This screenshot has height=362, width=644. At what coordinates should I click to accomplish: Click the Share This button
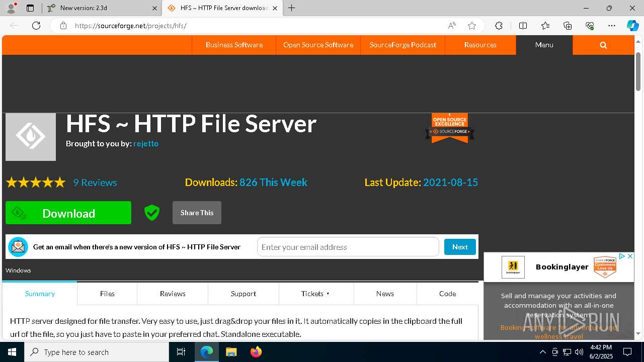(197, 213)
